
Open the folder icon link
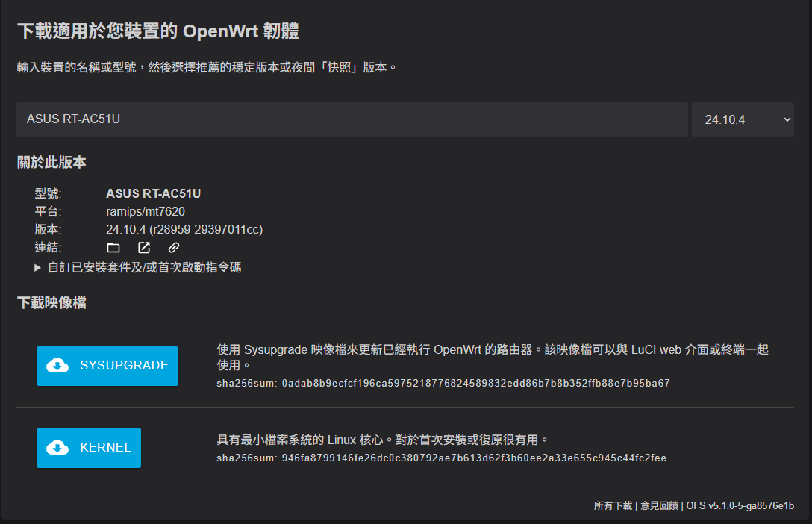coord(113,248)
